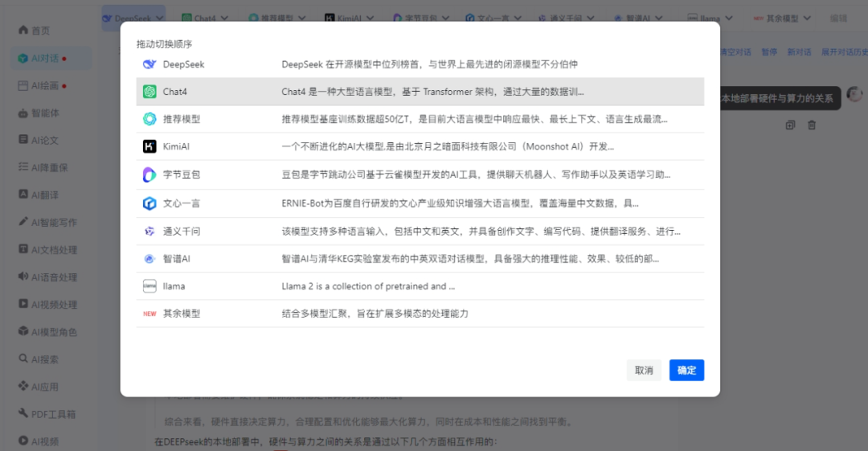
Task: Click the 首页 home icon in sidebar
Action: pos(23,30)
